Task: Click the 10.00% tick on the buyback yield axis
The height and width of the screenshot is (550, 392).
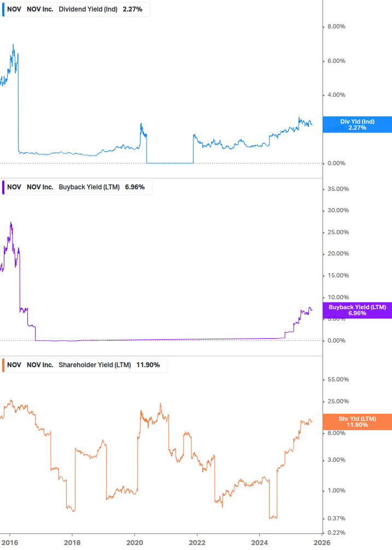Action: pyautogui.click(x=338, y=298)
